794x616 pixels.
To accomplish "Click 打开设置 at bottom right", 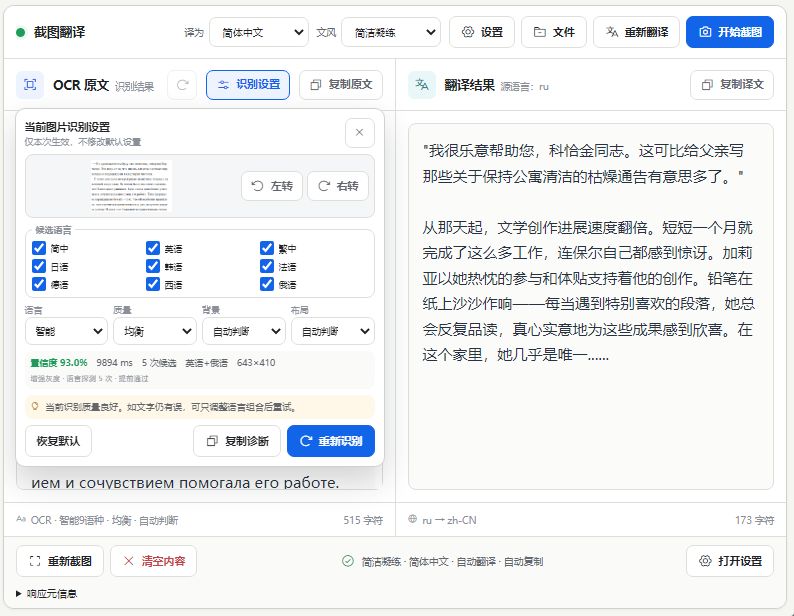I will point(730,561).
